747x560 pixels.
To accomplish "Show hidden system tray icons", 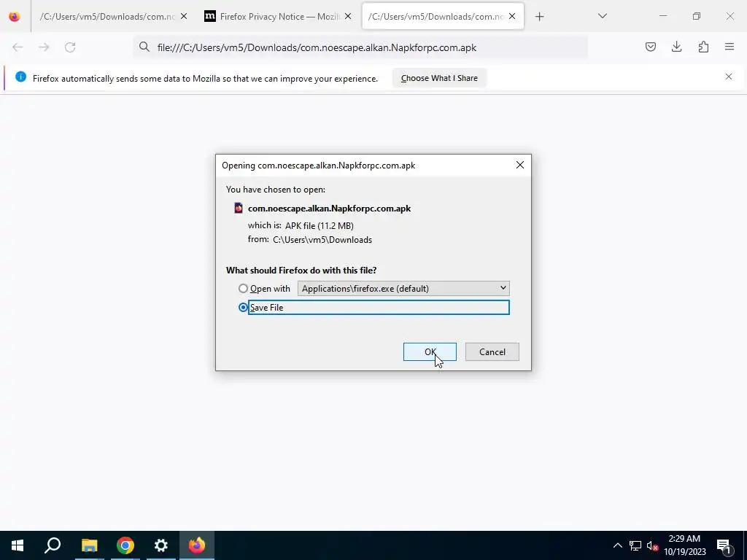I will point(617,545).
